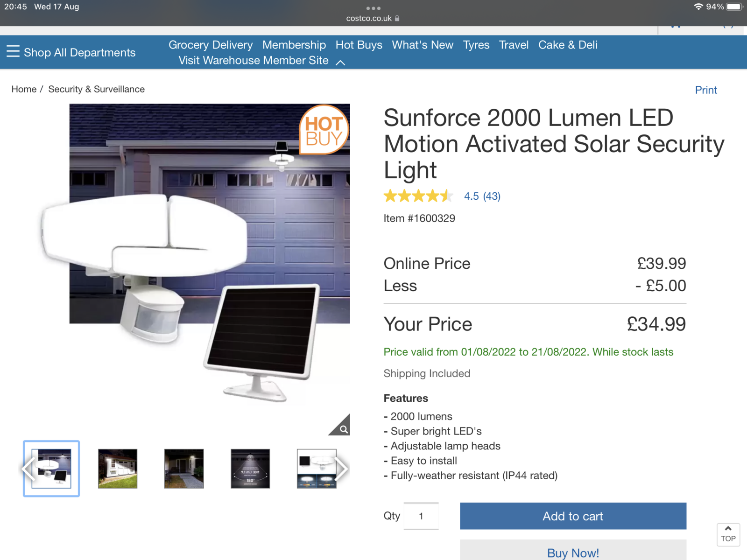Screen dimensions: 747x560
Task: Click the star rating icons
Action: pyautogui.click(x=418, y=196)
